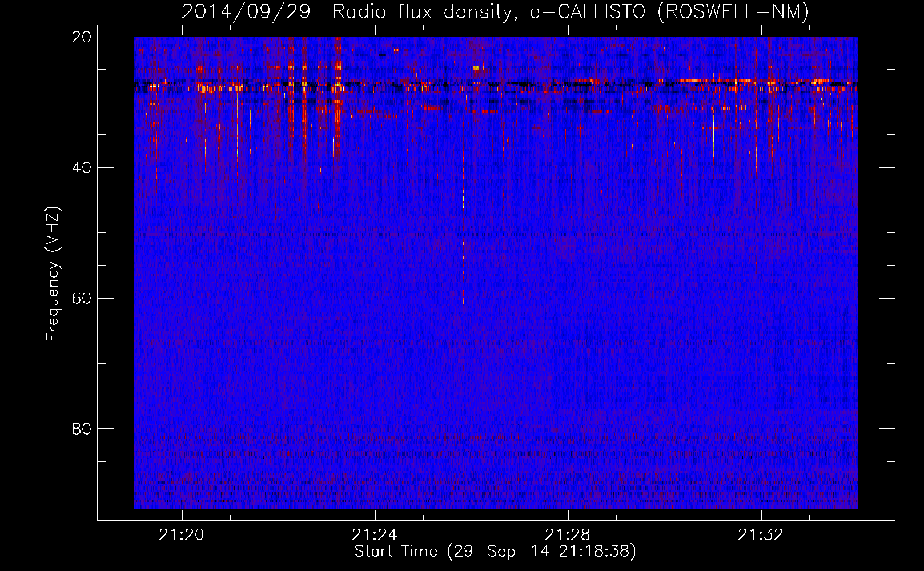Click the time tick label '21:32'
The height and width of the screenshot is (571, 924).
pos(761,535)
